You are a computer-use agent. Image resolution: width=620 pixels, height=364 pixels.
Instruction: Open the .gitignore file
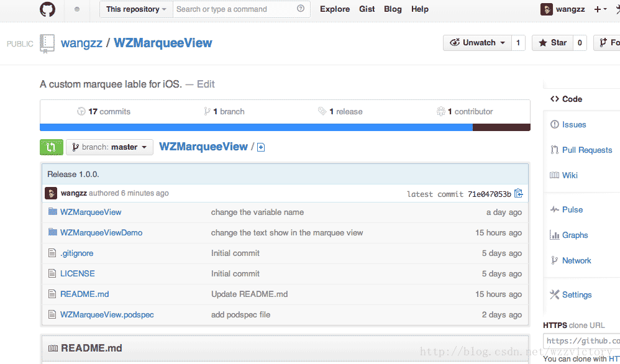(76, 253)
